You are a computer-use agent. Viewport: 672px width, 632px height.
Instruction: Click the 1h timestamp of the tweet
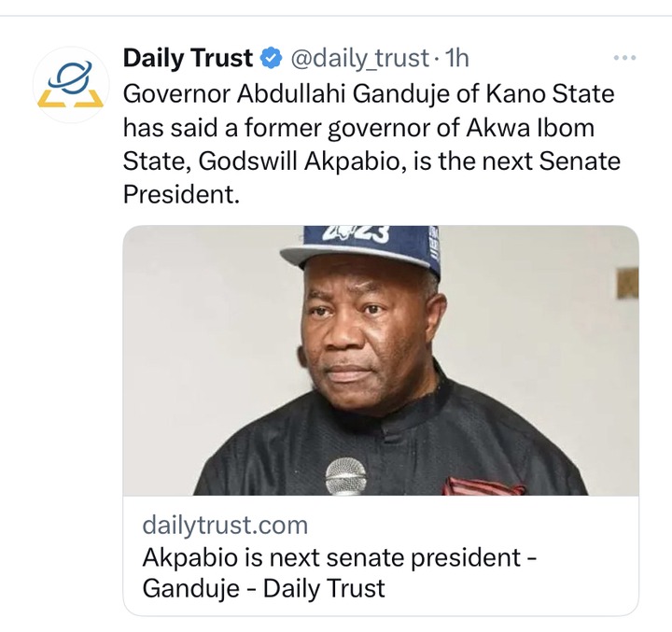click(x=457, y=59)
